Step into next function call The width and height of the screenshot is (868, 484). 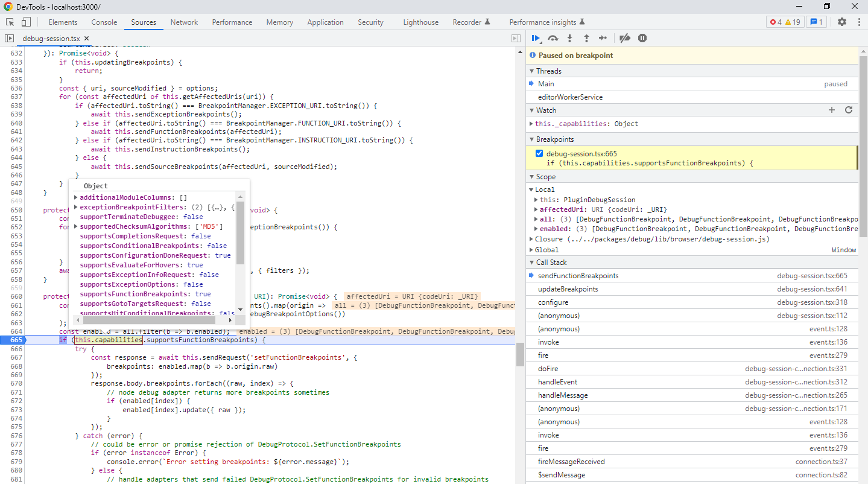click(569, 37)
